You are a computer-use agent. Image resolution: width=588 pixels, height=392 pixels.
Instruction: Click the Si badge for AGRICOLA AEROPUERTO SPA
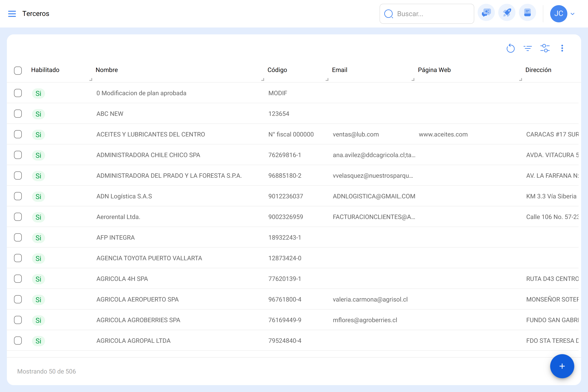38,300
